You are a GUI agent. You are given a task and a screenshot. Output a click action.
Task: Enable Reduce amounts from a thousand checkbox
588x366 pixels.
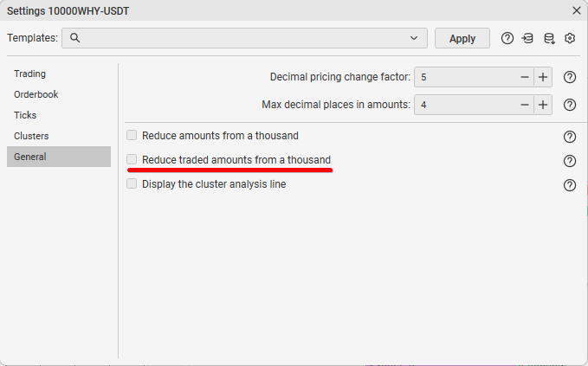(x=132, y=136)
